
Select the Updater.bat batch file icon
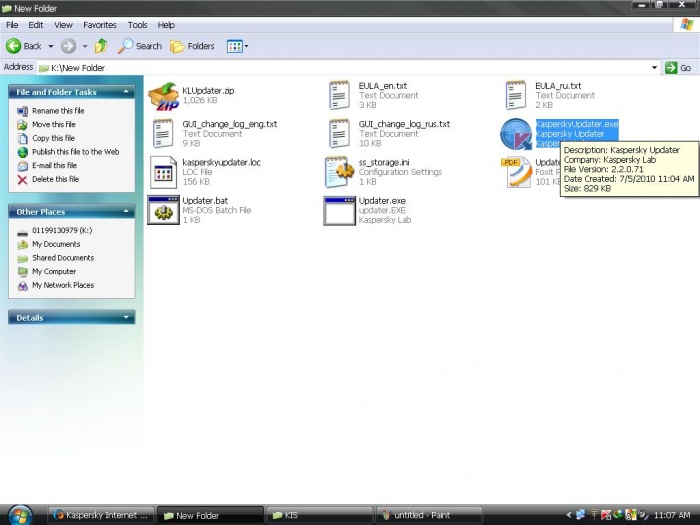pos(163,210)
